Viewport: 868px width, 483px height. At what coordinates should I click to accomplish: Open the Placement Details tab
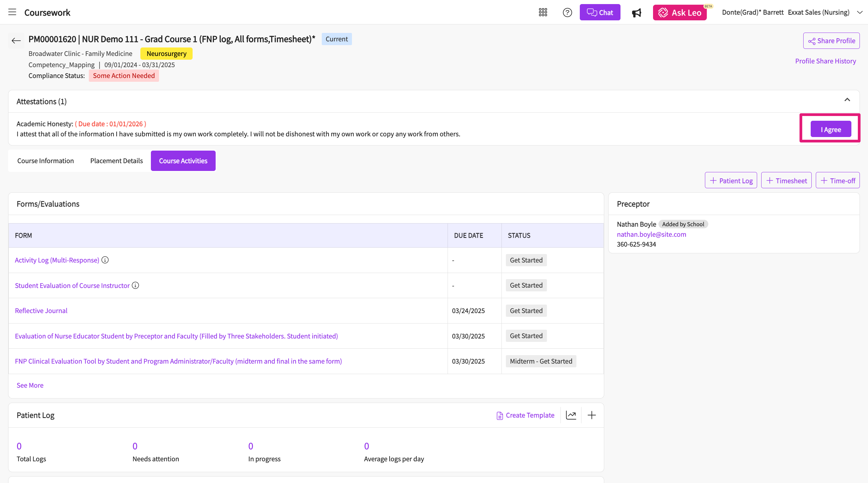[116, 161]
